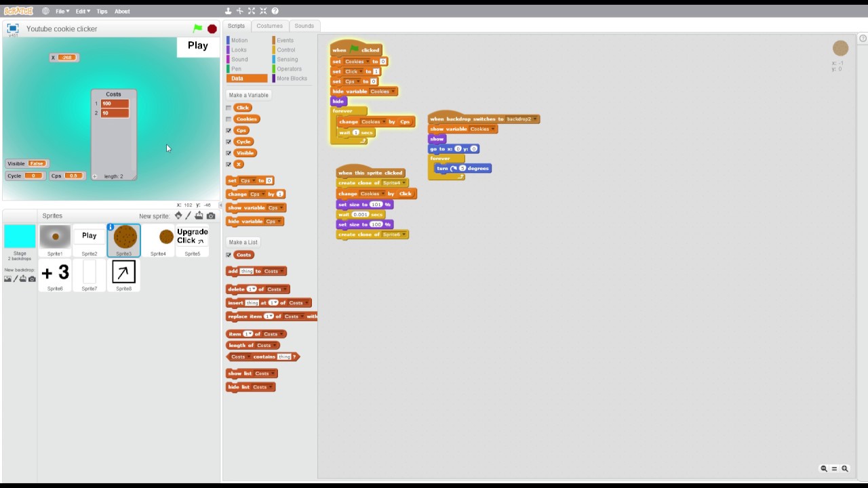This screenshot has height=488, width=868.
Task: Open list dropdown in 'show list Costs' block
Action: pyautogui.click(x=264, y=373)
